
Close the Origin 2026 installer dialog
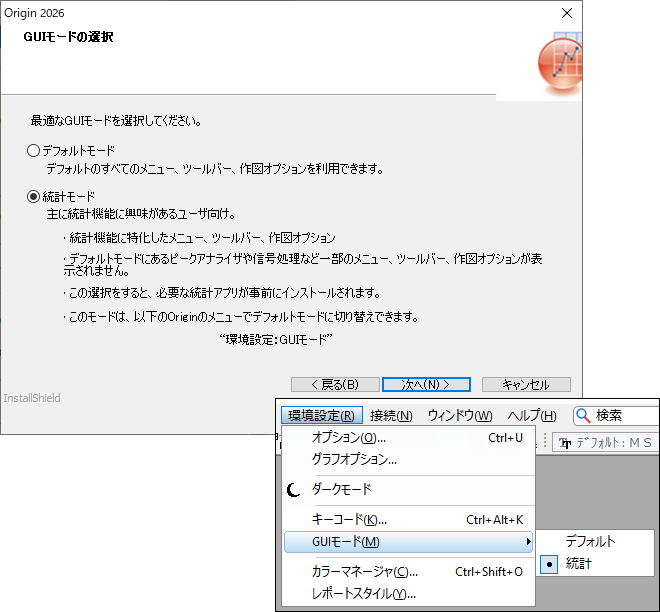567,14
